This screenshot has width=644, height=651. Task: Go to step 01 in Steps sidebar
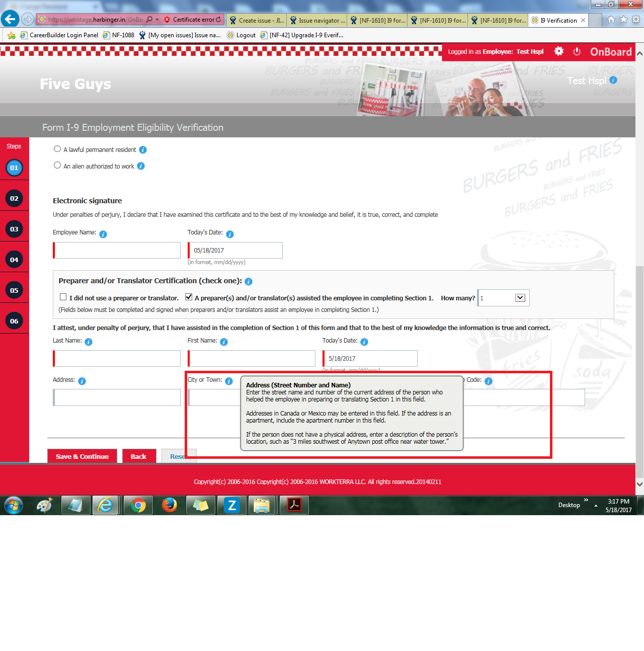(x=14, y=168)
